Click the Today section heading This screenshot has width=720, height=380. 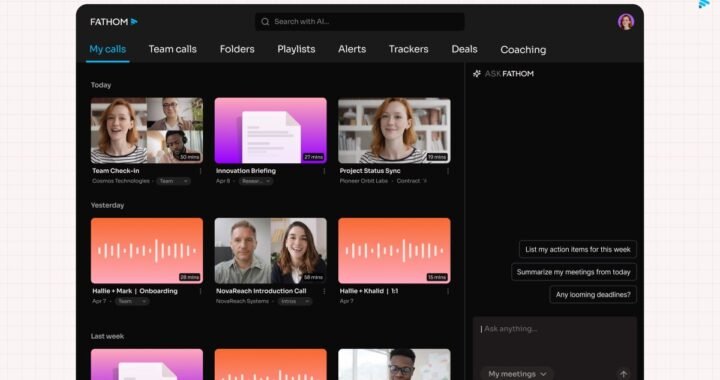tap(101, 85)
